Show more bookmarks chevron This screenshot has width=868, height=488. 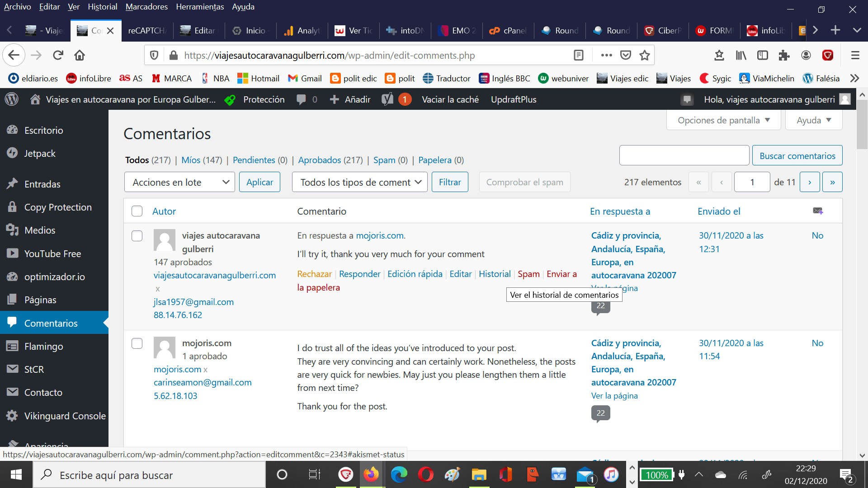tap(854, 78)
